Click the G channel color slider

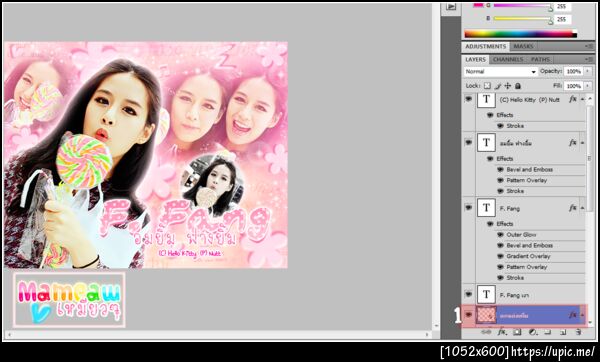click(523, 6)
